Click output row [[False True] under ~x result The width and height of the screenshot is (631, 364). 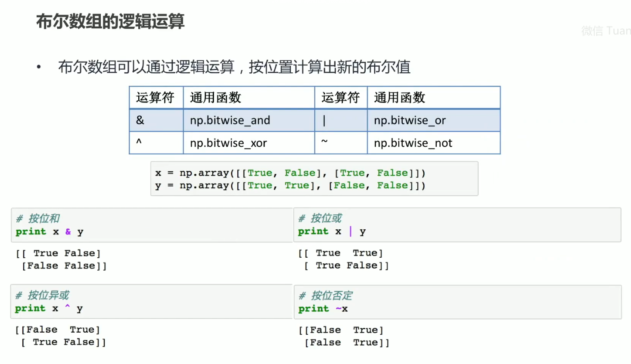click(341, 330)
